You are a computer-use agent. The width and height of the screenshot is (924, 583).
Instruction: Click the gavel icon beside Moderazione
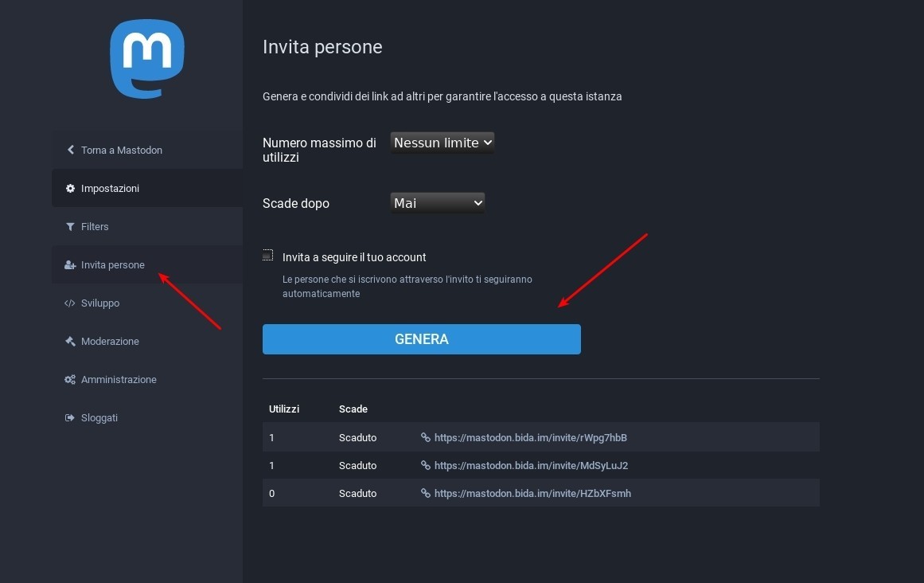[x=70, y=342]
